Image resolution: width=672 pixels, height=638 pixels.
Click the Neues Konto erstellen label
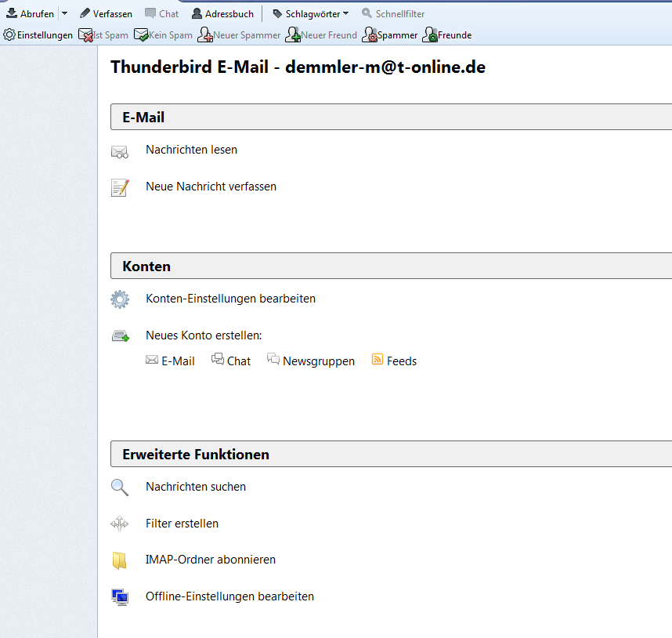tap(204, 335)
